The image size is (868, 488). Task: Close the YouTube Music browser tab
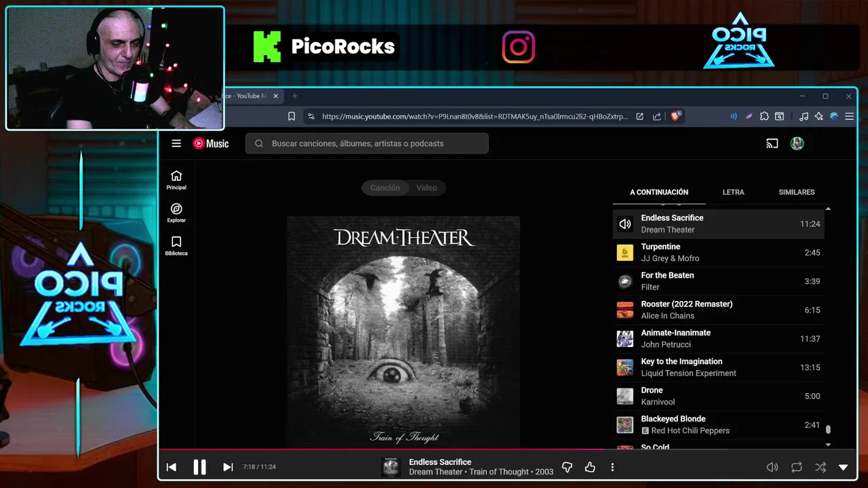pos(276,96)
